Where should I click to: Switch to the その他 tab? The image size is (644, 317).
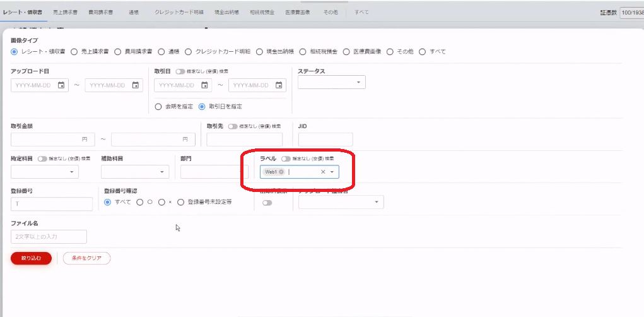331,13
